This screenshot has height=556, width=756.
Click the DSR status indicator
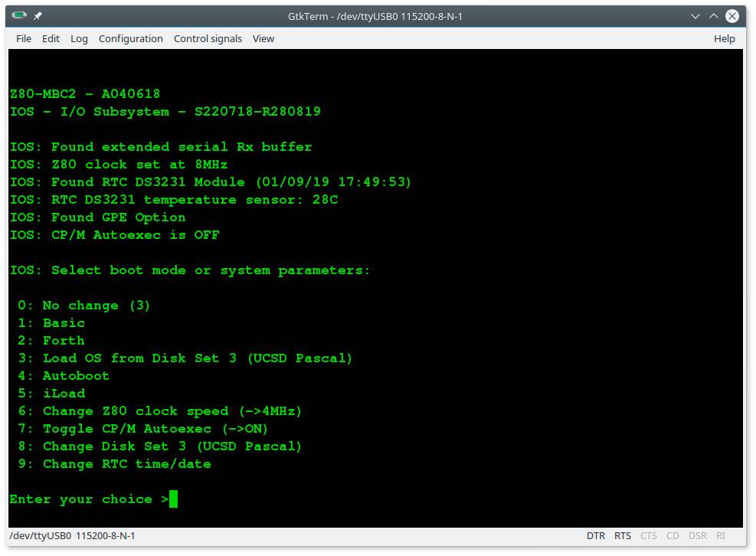pyautogui.click(x=698, y=536)
